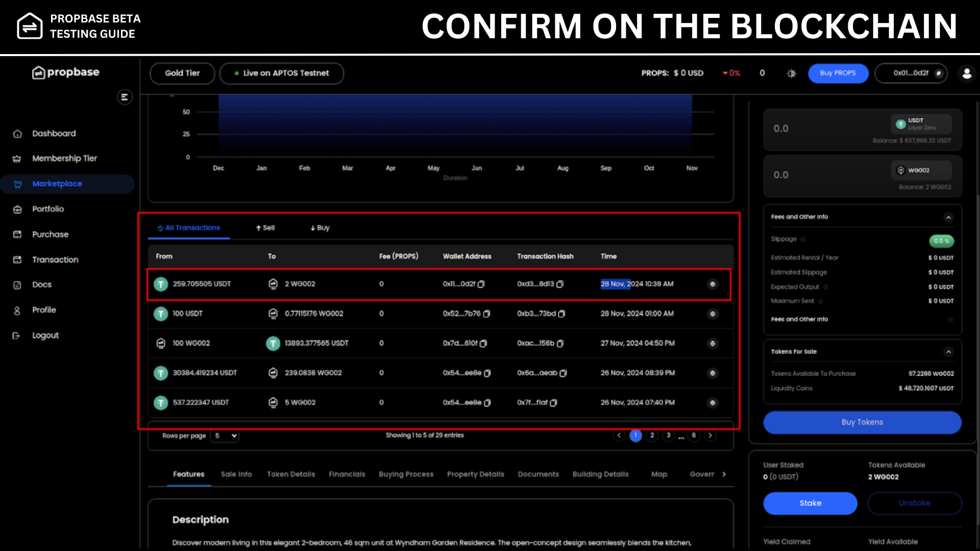
Task: Open the Rows per page dropdown
Action: [x=225, y=436]
